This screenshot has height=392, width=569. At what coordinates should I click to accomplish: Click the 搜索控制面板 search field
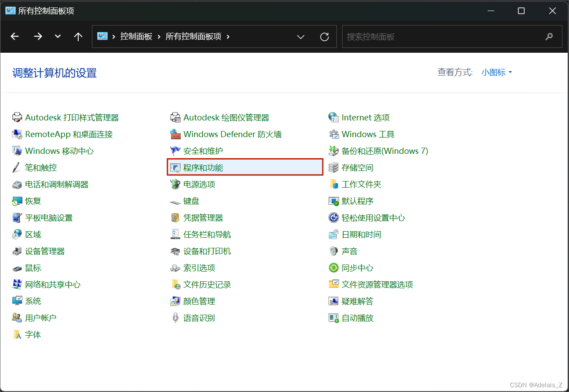point(452,36)
